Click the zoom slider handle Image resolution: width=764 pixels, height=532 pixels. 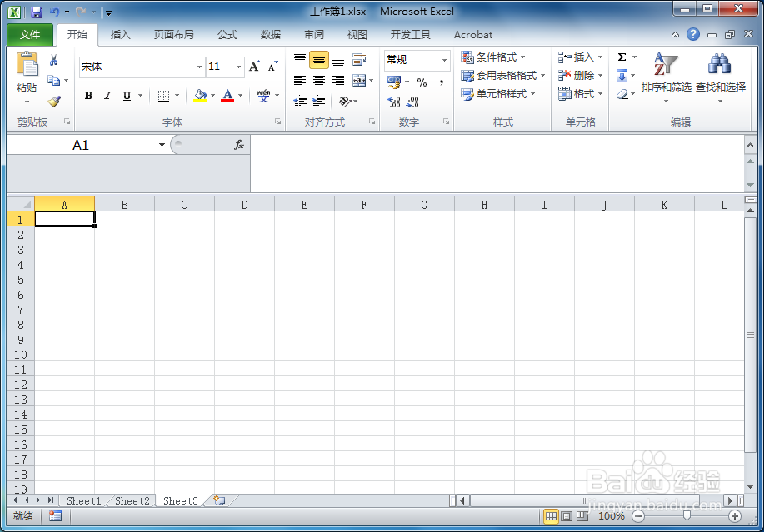coord(687,516)
